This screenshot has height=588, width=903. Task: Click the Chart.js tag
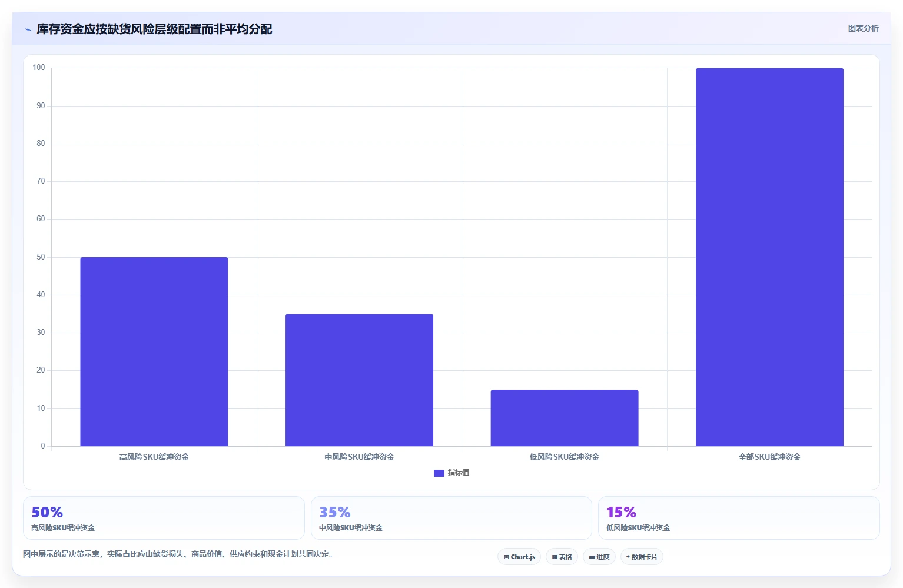(519, 557)
